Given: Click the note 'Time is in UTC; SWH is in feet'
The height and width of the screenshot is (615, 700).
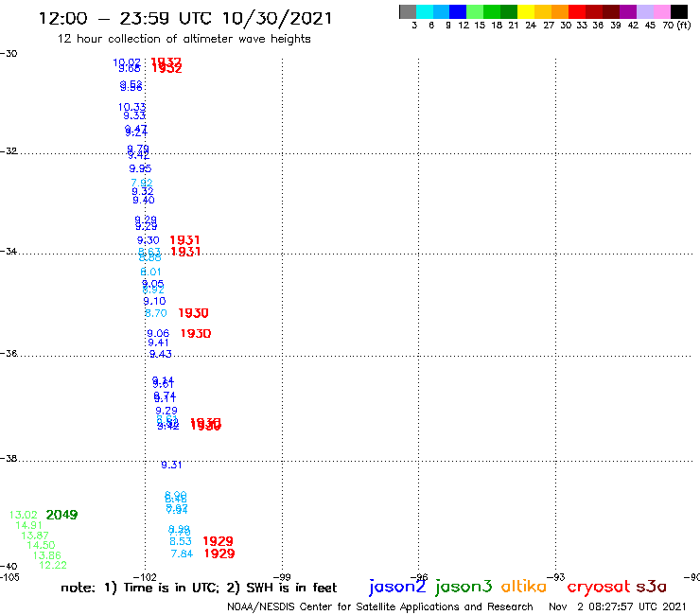Looking at the screenshot, I should (x=199, y=588).
